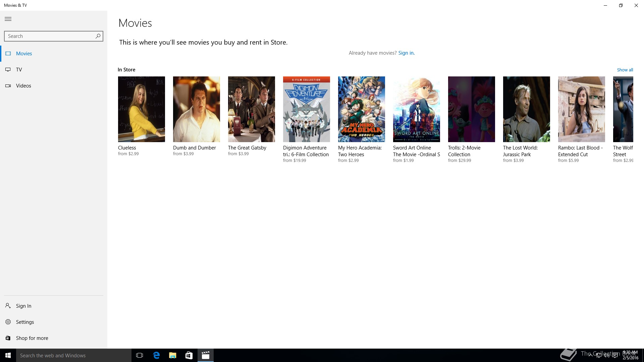Open the Rambo: Last Blood poster
The width and height of the screenshot is (644, 362).
click(582, 109)
